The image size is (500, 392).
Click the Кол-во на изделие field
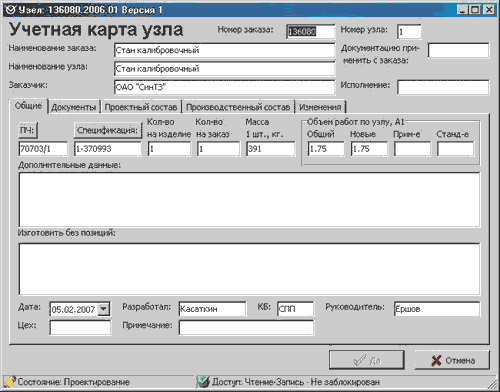(x=169, y=149)
